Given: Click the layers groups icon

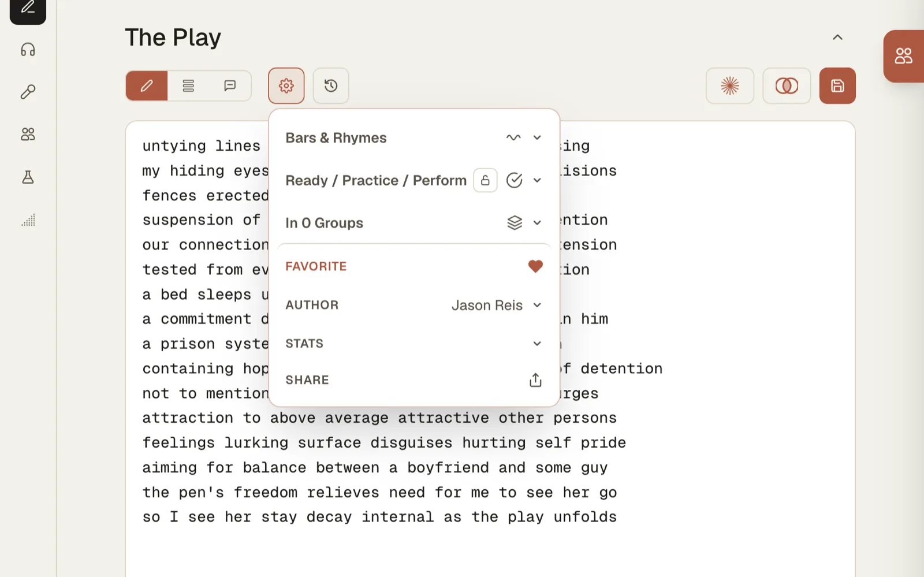Looking at the screenshot, I should [515, 223].
